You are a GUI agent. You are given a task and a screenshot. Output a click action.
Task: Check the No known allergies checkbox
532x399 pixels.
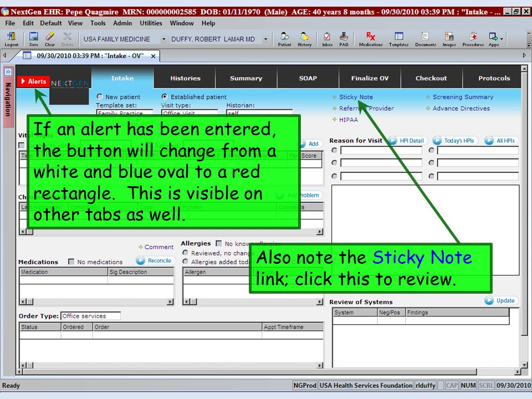tap(219, 244)
